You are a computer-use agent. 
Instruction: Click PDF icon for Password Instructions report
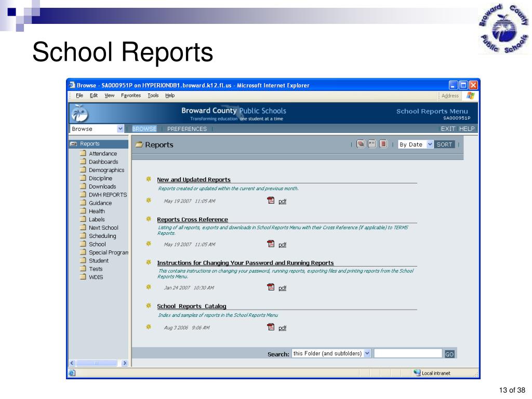[271, 287]
